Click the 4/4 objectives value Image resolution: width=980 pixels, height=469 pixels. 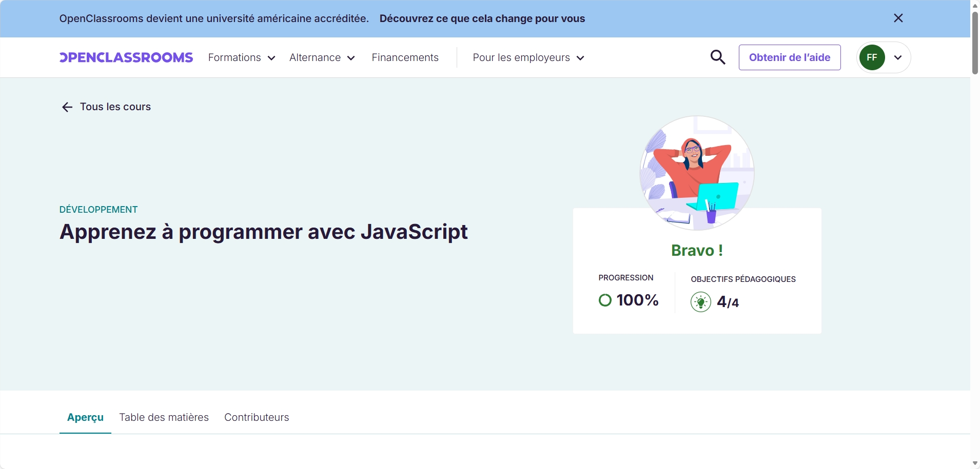(x=728, y=302)
